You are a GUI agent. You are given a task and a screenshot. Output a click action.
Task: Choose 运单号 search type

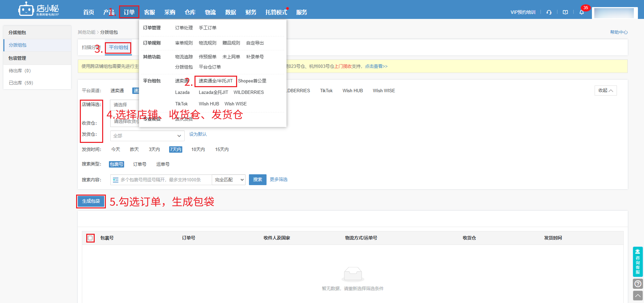point(163,164)
